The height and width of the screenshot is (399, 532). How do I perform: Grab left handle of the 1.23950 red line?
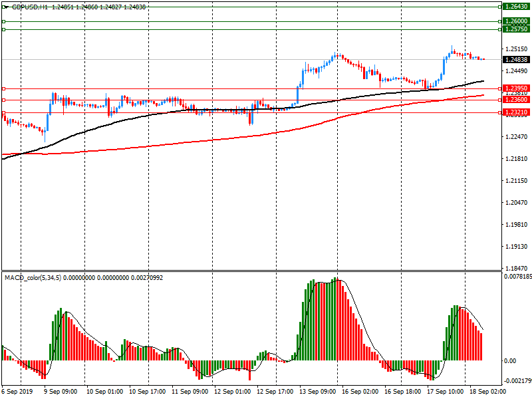pyautogui.click(x=4, y=88)
